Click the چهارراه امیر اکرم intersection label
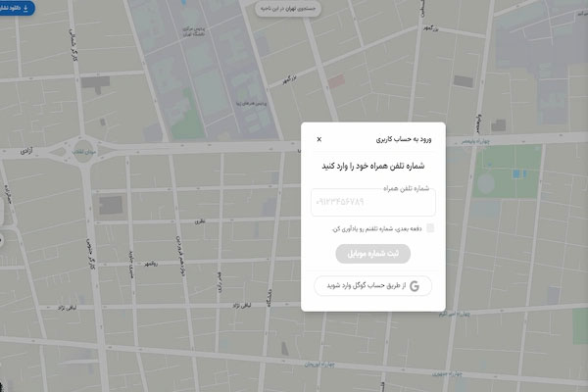Viewport: 588px width, 392px height. tap(454, 314)
